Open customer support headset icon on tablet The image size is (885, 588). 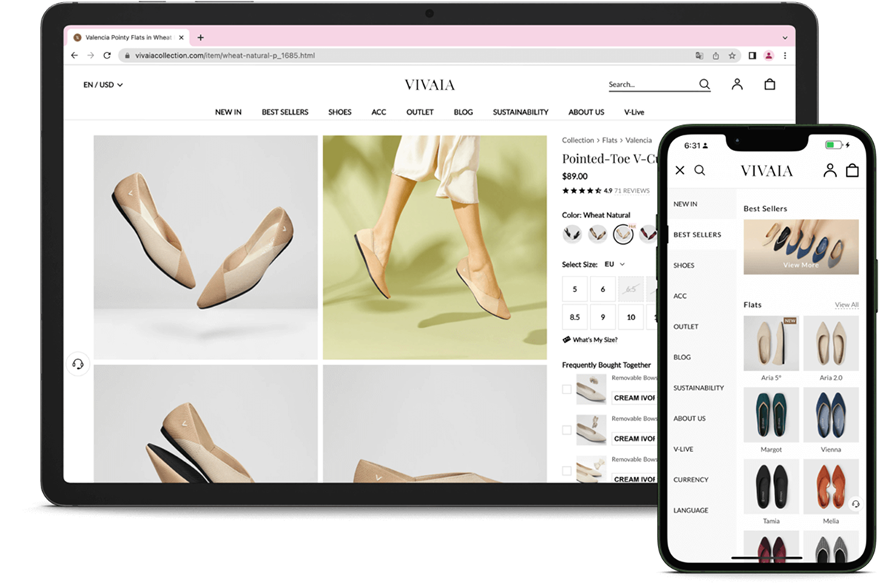78,364
